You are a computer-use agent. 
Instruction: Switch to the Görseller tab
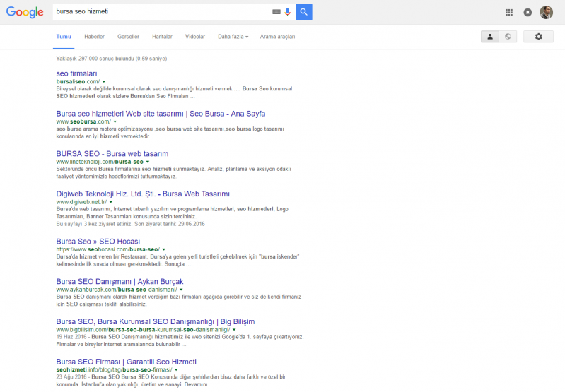click(128, 37)
